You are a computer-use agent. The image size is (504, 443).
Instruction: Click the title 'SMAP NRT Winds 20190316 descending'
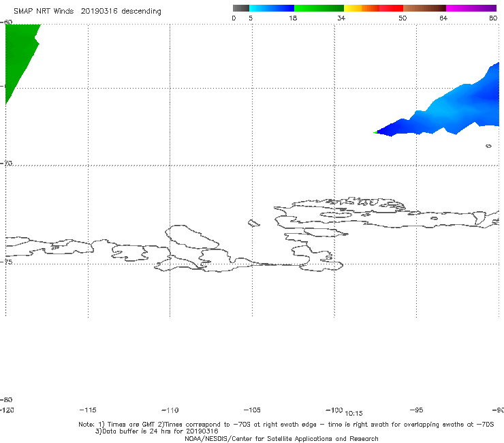(x=87, y=11)
